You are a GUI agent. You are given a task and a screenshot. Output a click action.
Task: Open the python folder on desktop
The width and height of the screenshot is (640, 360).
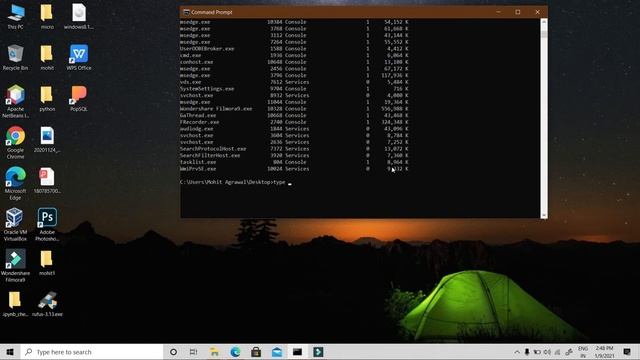tap(47, 99)
